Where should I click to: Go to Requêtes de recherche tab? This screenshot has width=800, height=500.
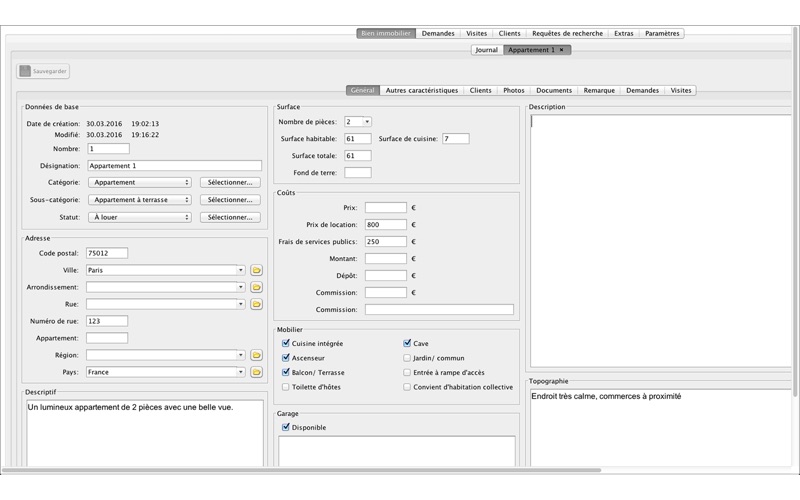[x=567, y=33]
